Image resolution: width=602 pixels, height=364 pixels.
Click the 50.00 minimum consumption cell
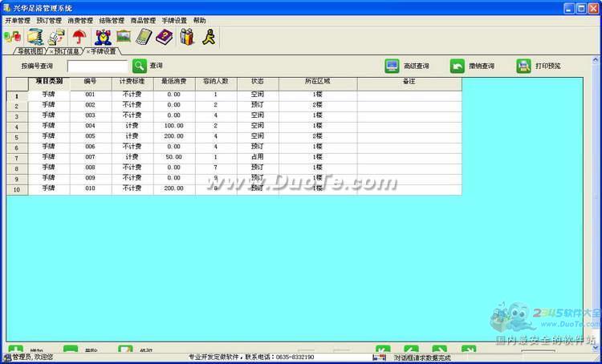click(174, 157)
